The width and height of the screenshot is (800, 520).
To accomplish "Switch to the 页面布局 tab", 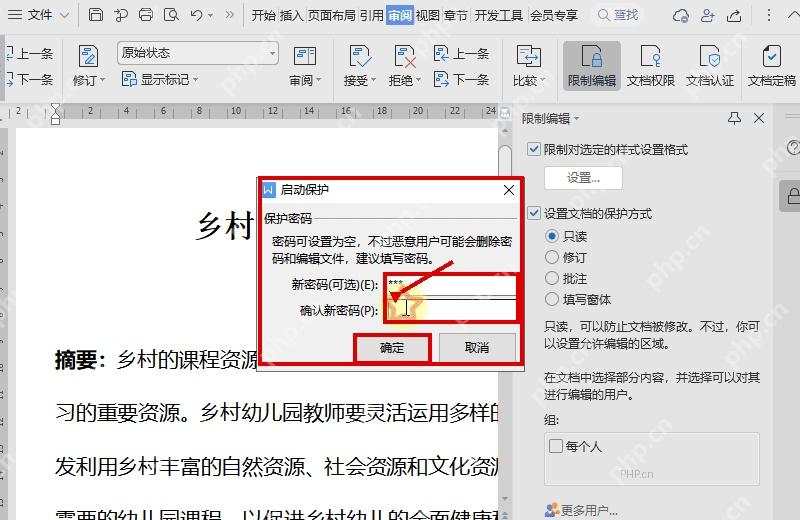I will tap(332, 15).
